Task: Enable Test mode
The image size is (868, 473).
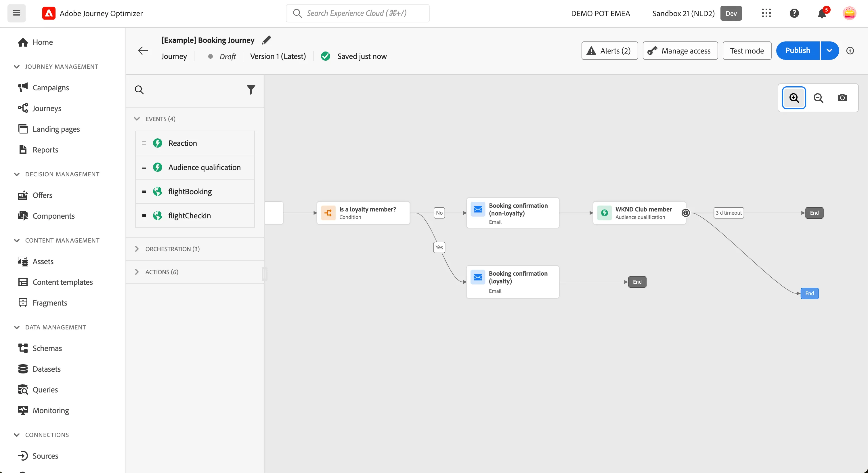Action: (x=747, y=51)
